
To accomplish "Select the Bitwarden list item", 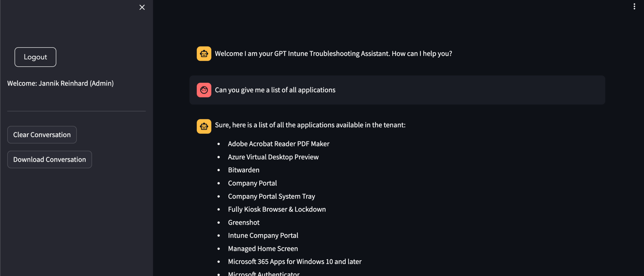I will (x=243, y=170).
